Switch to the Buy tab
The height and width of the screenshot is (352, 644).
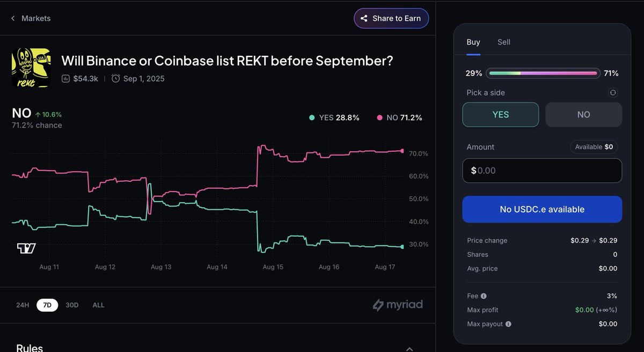tap(473, 42)
